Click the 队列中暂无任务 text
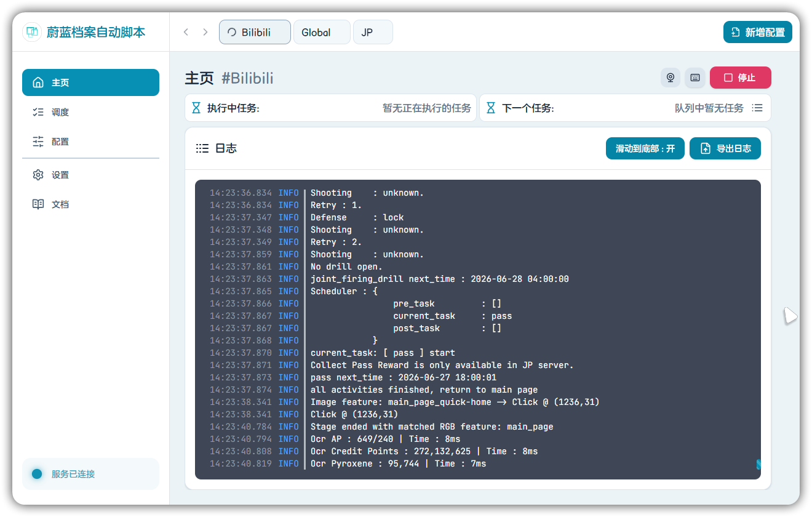Viewport: 812px width, 517px height. (x=709, y=108)
